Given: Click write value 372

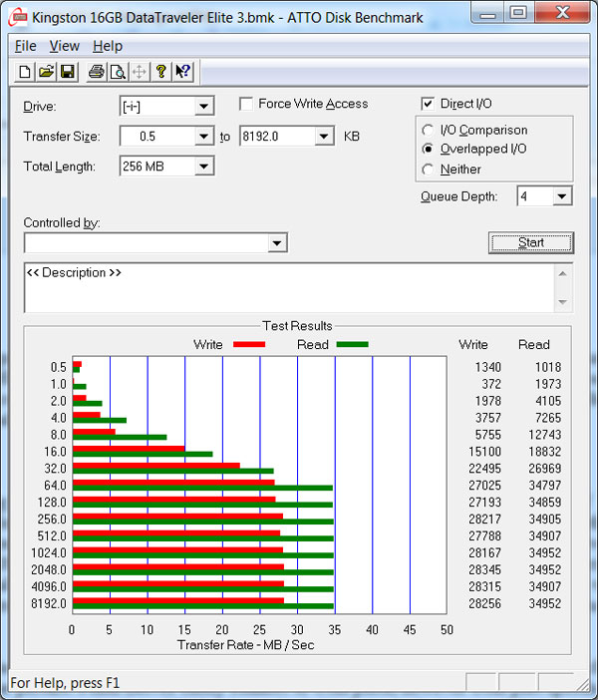Looking at the screenshot, I should click(x=491, y=384).
